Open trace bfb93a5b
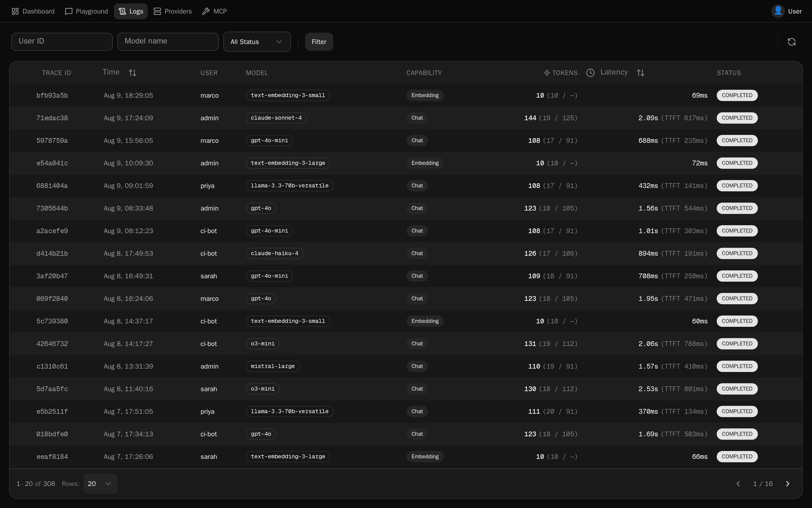This screenshot has width=812, height=508. [52, 95]
